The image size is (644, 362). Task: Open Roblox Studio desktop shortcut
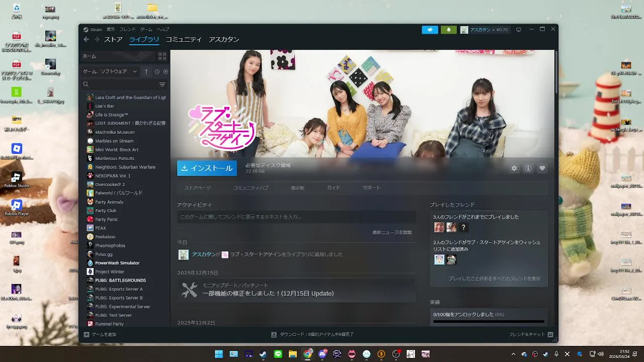tap(17, 179)
